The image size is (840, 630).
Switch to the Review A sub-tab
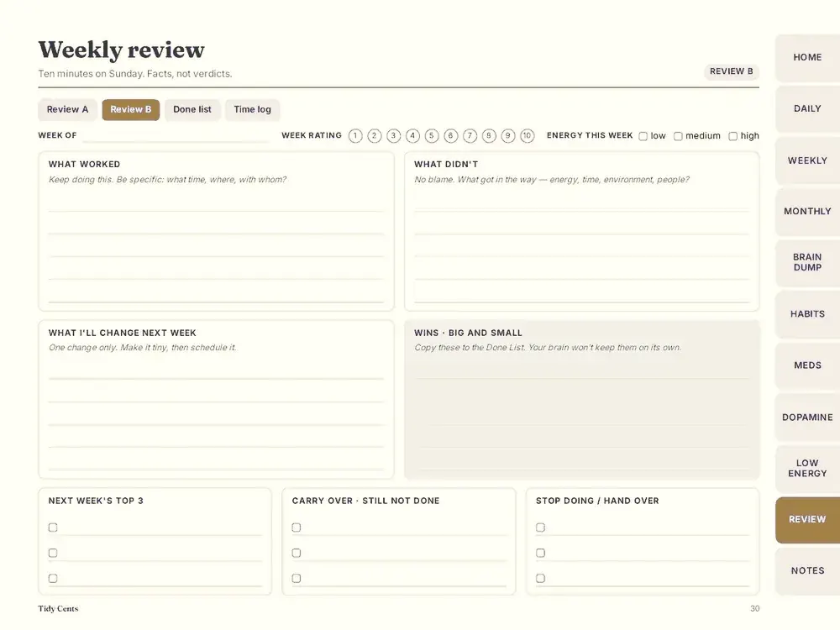pos(67,110)
